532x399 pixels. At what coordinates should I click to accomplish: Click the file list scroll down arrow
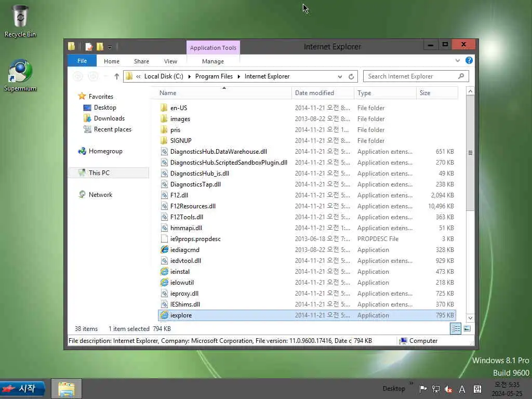tap(470, 318)
